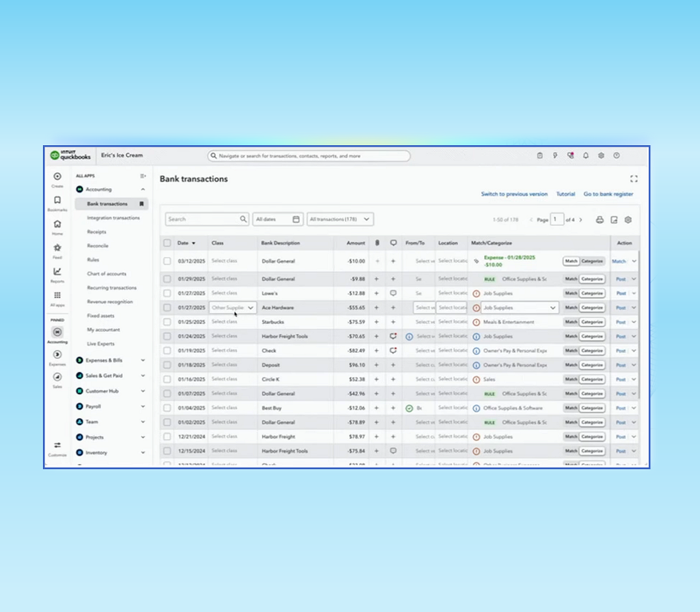700x612 pixels.
Task: Open table settings gear icon
Action: pos(628,220)
